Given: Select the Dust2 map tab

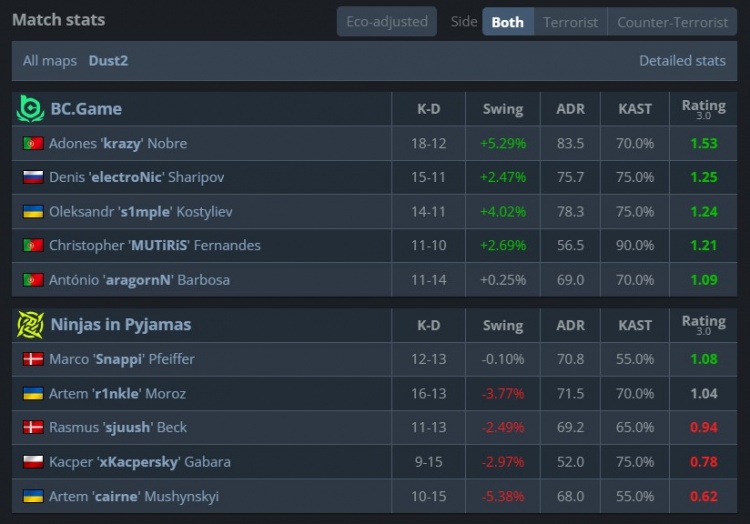Looking at the screenshot, I should [x=108, y=60].
